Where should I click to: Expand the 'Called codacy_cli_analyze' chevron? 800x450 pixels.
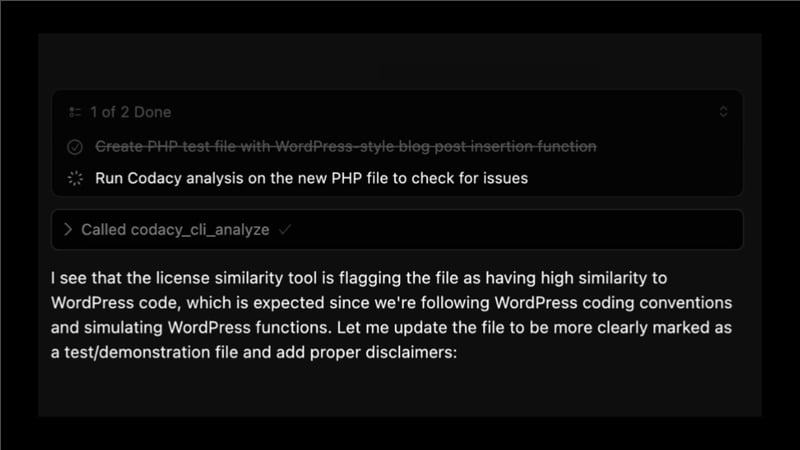coord(68,229)
